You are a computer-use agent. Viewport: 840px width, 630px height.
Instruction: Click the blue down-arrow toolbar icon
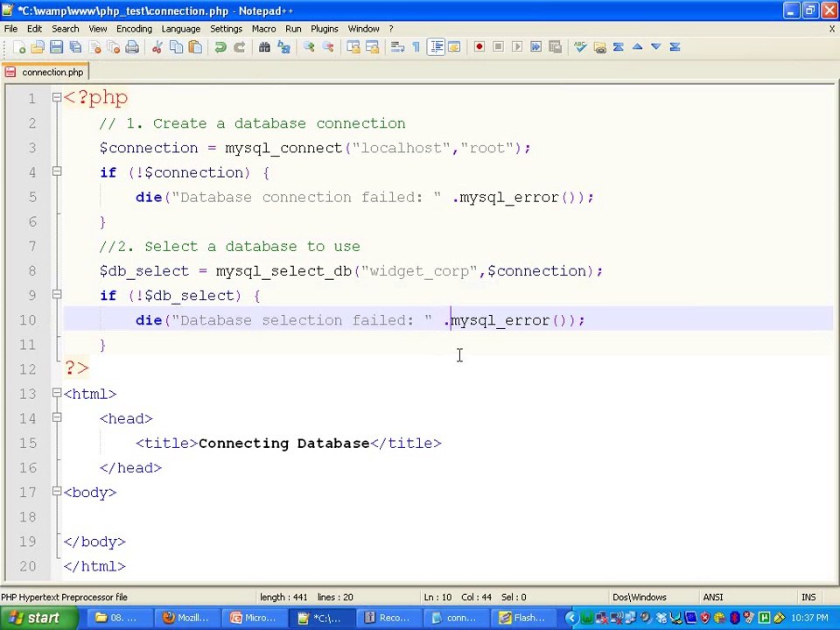pyautogui.click(x=655, y=47)
